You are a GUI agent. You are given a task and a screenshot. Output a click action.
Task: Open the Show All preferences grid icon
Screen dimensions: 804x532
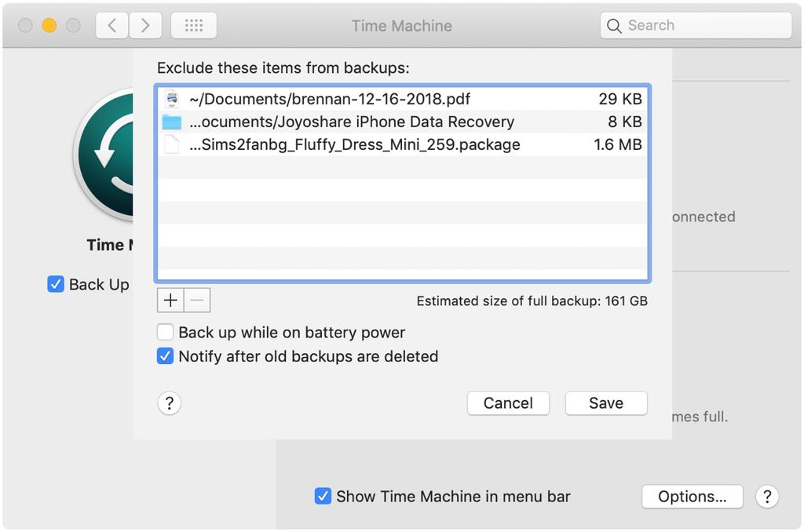click(x=193, y=25)
